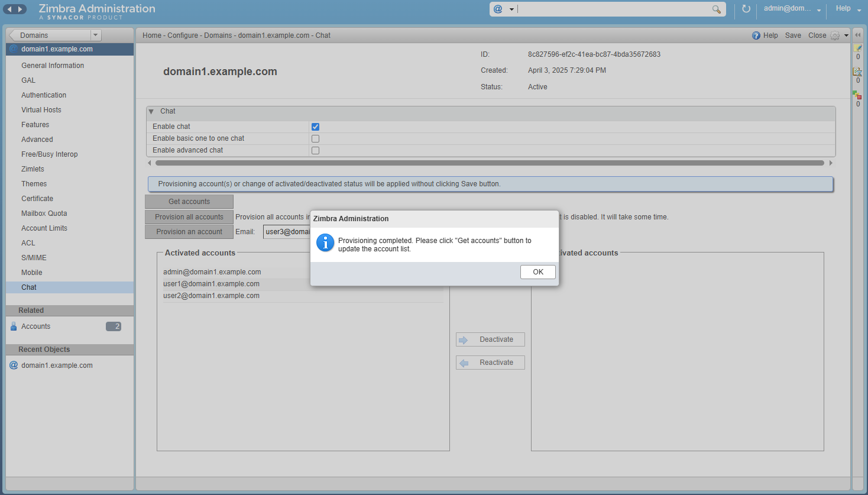Click the blue info icon in dialog
The height and width of the screenshot is (495, 868).
pyautogui.click(x=325, y=242)
